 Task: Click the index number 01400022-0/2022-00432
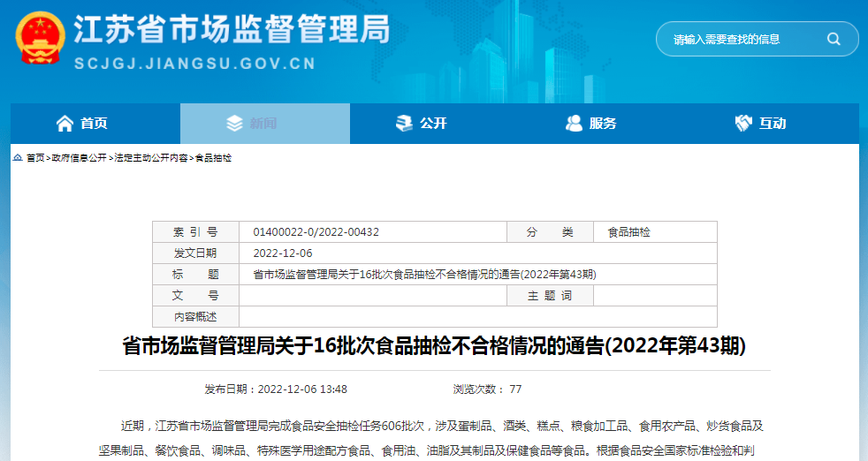coord(316,232)
